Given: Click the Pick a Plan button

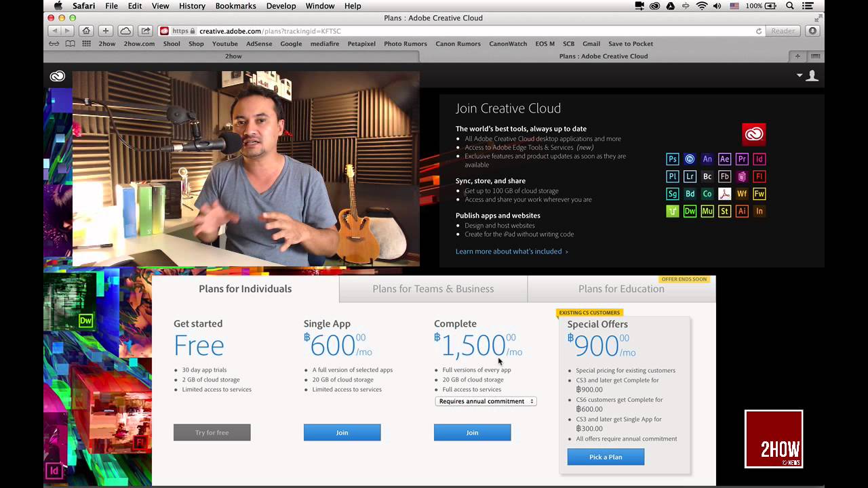Looking at the screenshot, I should pyautogui.click(x=606, y=457).
